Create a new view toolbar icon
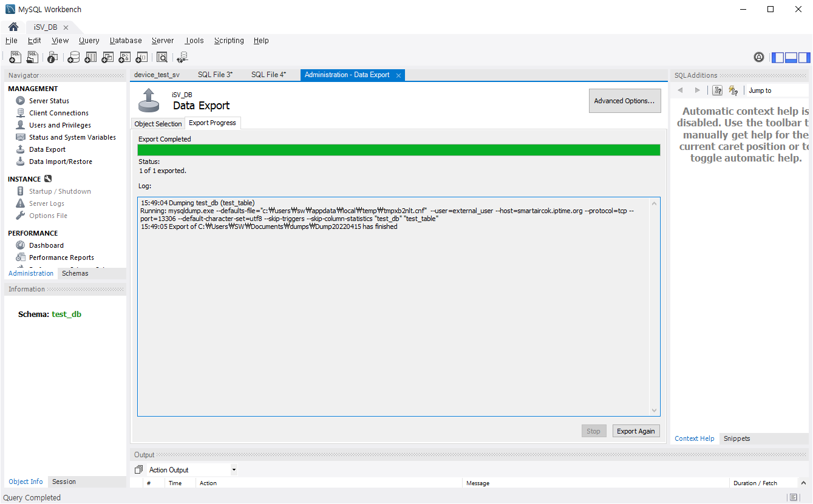 coord(107,57)
